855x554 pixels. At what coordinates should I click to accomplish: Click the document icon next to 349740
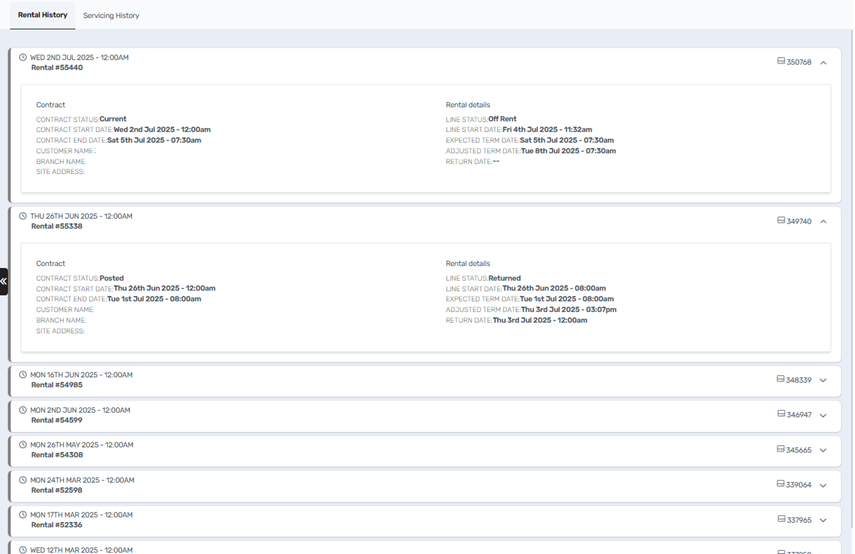[781, 220]
